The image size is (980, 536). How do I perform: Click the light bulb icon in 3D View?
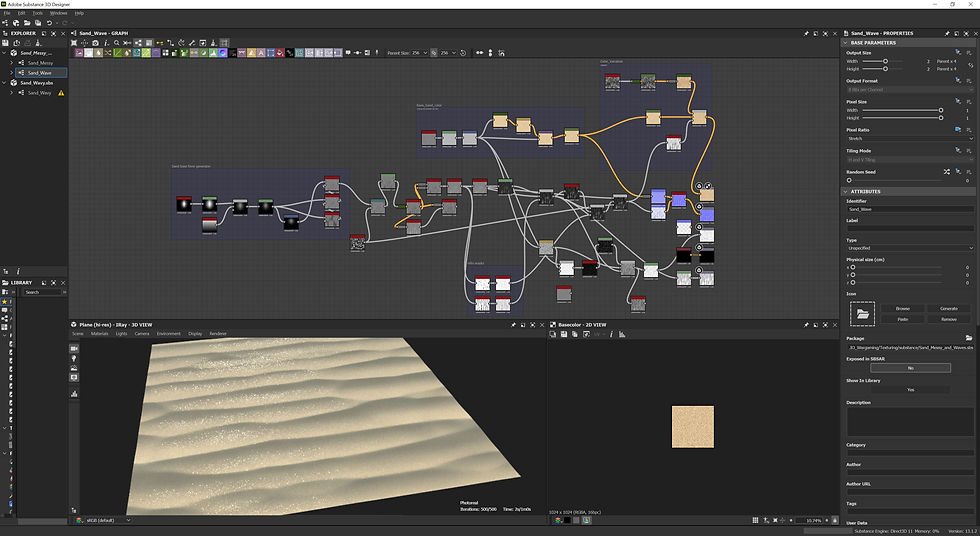point(74,359)
